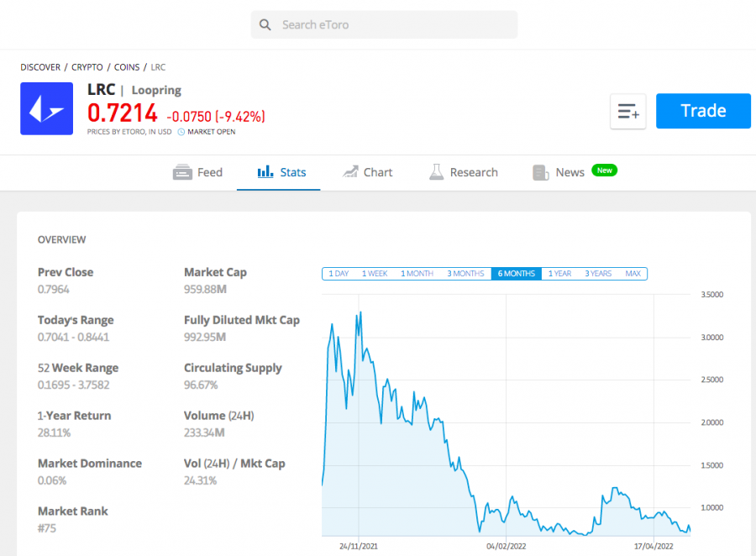Click 1-Year Return value 28.11%

tap(54, 433)
